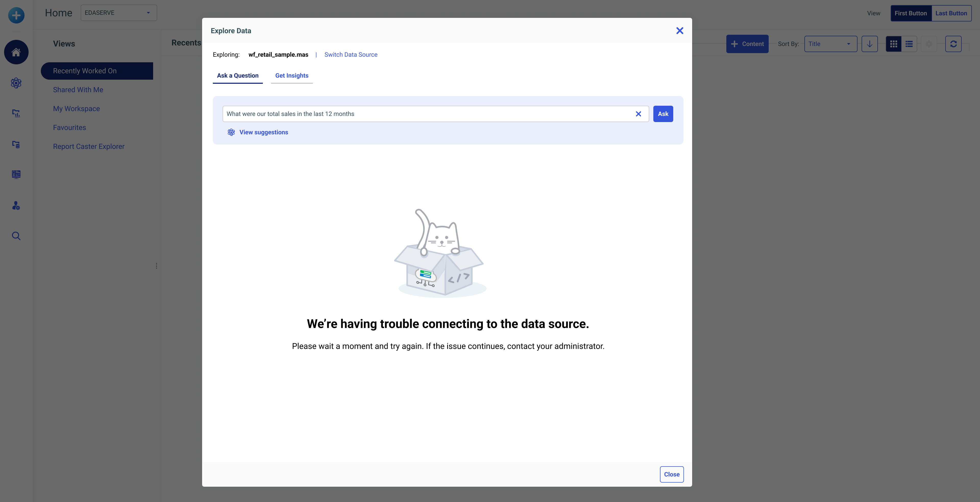Image resolution: width=980 pixels, height=502 pixels.
Task: Open the EDASERVE server dropdown
Action: 119,13
